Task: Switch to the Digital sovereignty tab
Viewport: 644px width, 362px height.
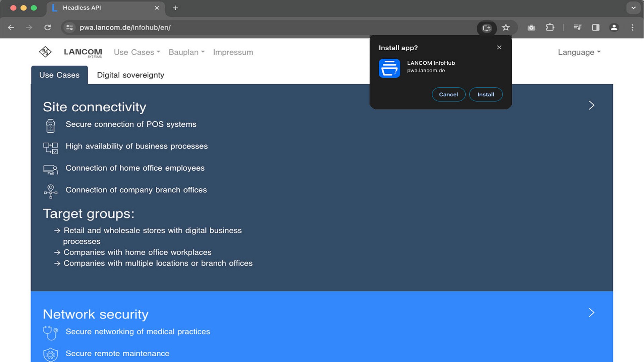Action: point(130,75)
